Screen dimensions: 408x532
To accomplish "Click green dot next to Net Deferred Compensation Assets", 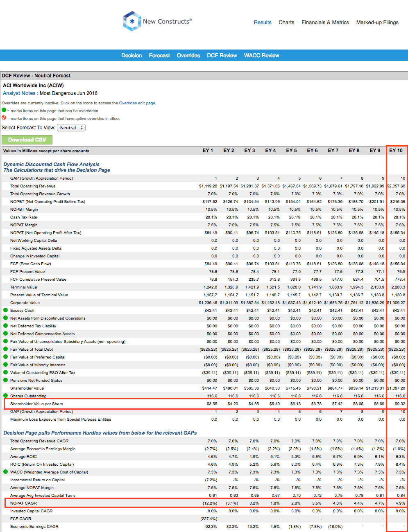I will pyautogui.click(x=6, y=334).
